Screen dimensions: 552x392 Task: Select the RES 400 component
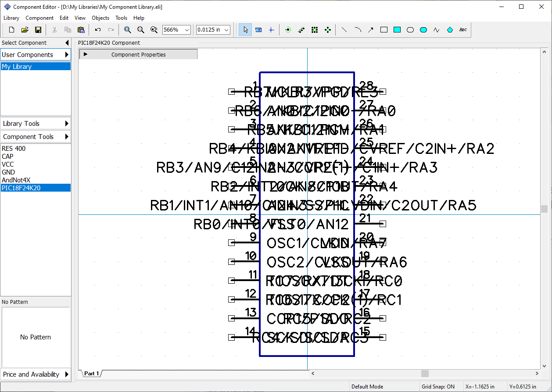coord(36,148)
